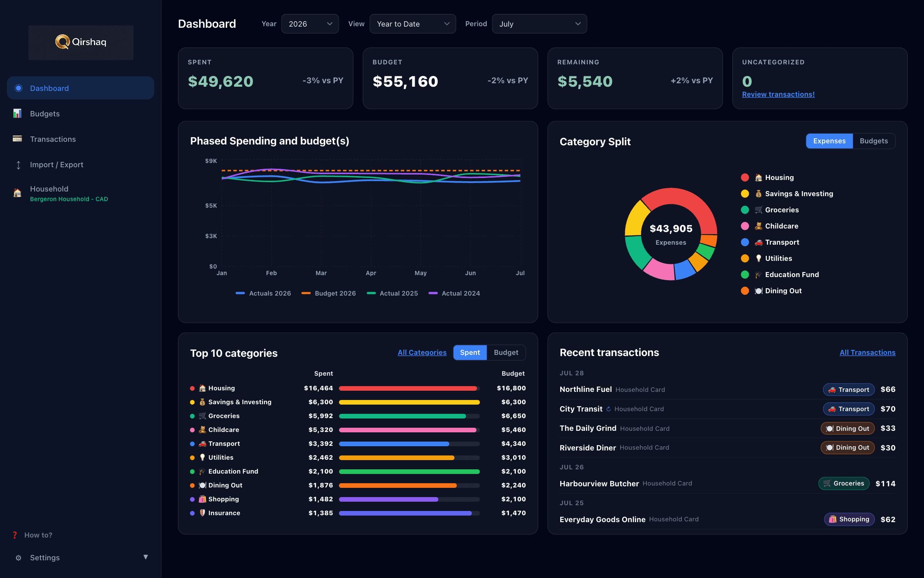Switch Top 10 categories to Spent

pyautogui.click(x=470, y=353)
